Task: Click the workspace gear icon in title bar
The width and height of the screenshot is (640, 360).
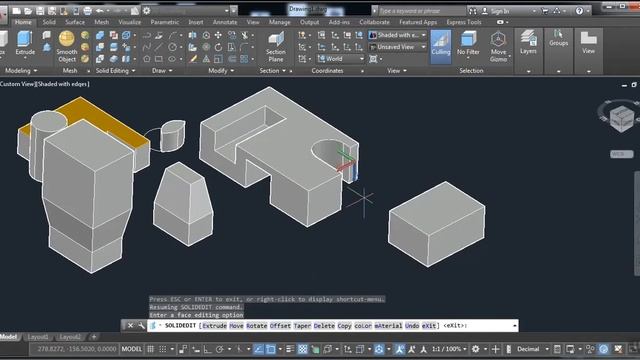Action: tap(147, 11)
